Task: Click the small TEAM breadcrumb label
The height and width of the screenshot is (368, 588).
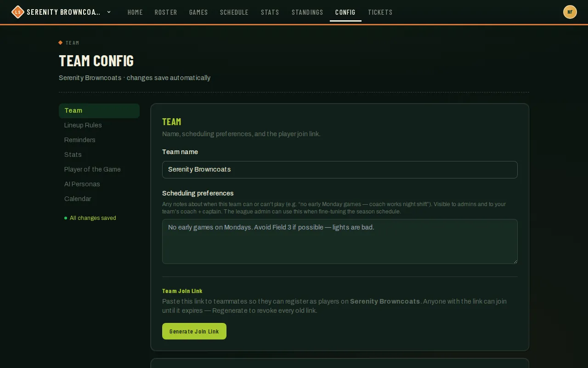Action: (x=72, y=43)
